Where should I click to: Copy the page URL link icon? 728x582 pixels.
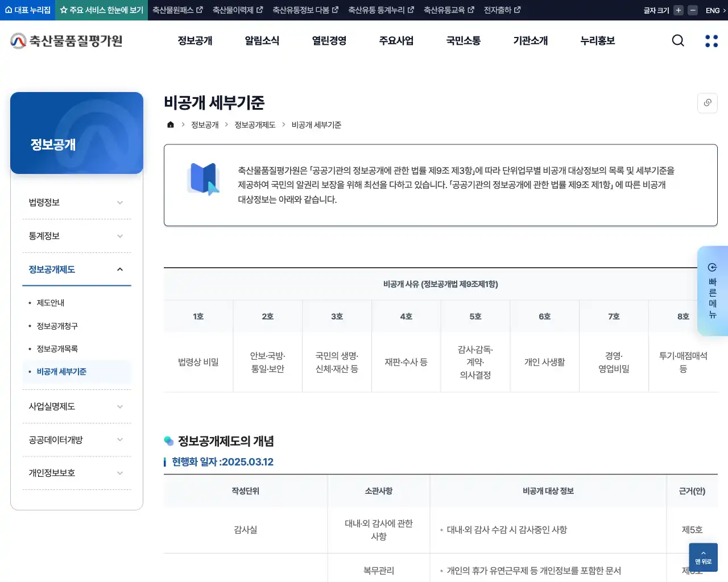707,103
